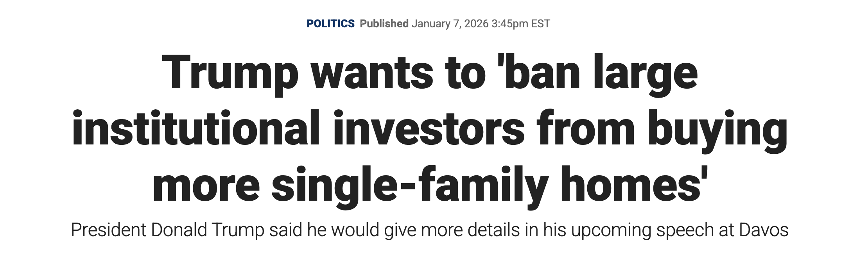The width and height of the screenshot is (868, 253).
Task: Click the word "investors" in headline
Action: [x=429, y=128]
